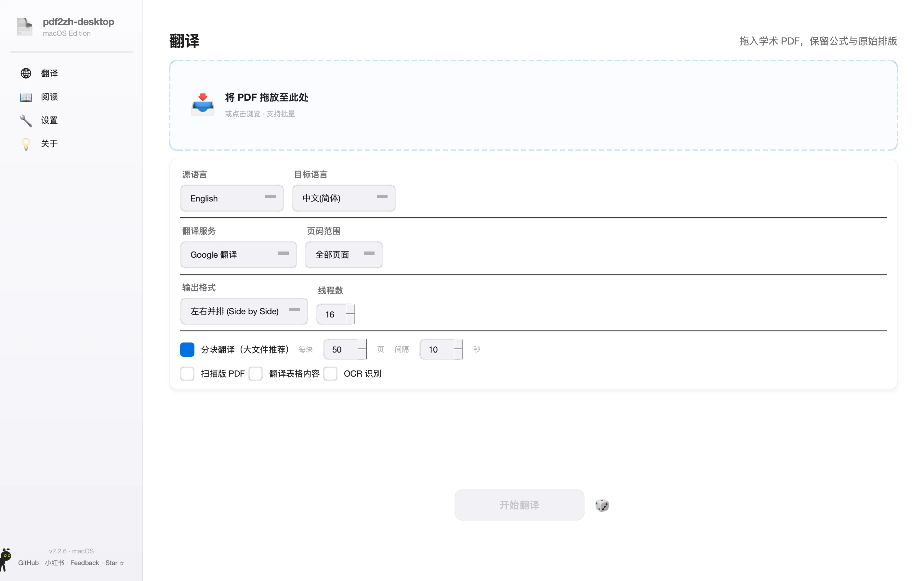
Task: Click the globe icon next to 翻译
Action: coord(26,73)
